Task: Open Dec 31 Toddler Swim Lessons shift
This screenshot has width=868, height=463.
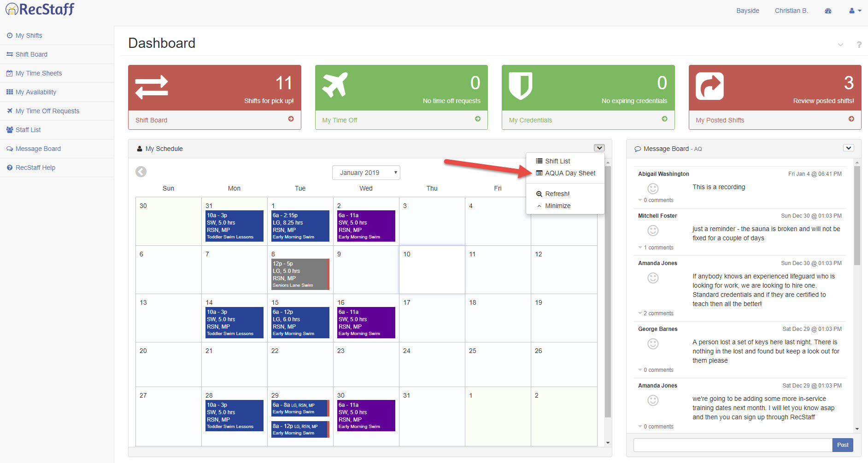Action: (x=235, y=226)
